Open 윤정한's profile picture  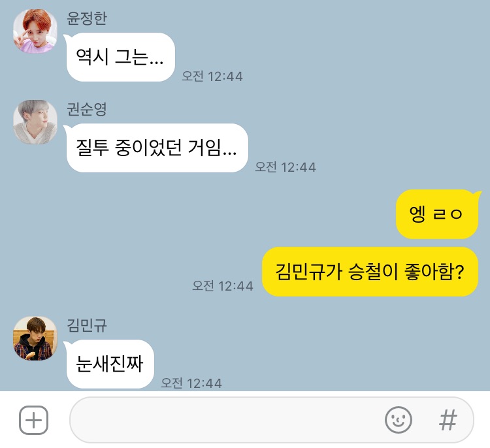[x=35, y=31]
